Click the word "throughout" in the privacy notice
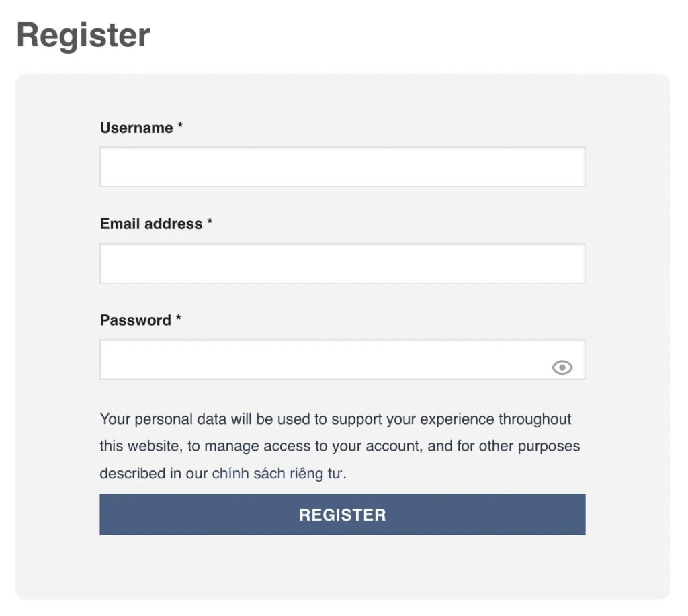This screenshot has height=616, width=688. (534, 419)
